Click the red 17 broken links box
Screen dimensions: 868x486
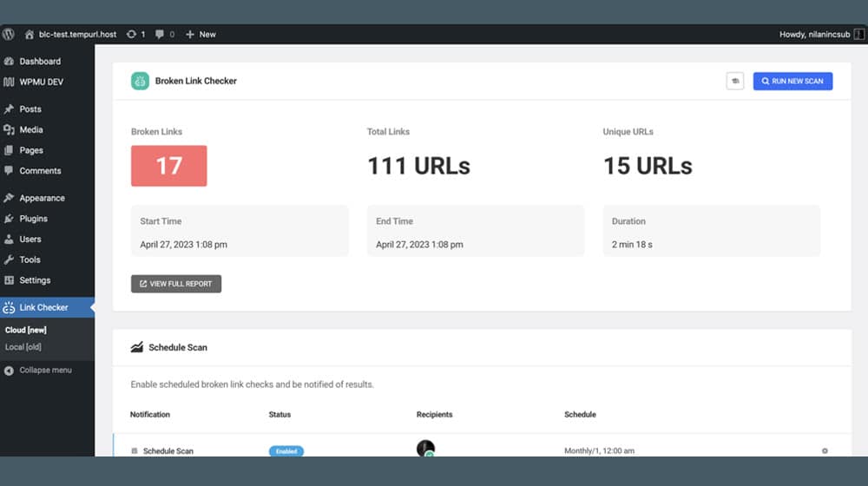click(x=168, y=166)
